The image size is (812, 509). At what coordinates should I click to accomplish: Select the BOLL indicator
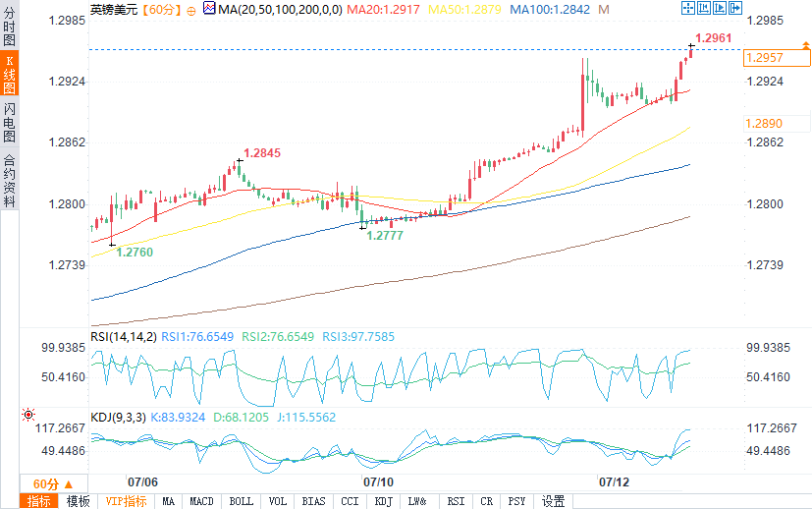(241, 501)
